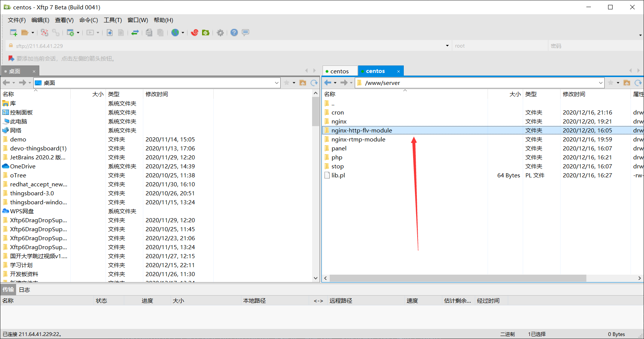Refresh the remote /www/server panel

click(638, 83)
